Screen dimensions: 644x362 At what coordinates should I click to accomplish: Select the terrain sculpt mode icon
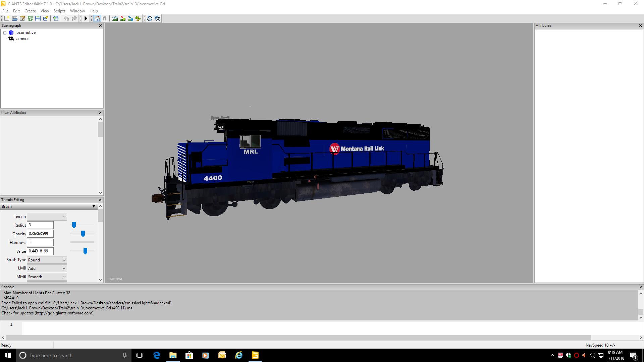[x=115, y=19]
